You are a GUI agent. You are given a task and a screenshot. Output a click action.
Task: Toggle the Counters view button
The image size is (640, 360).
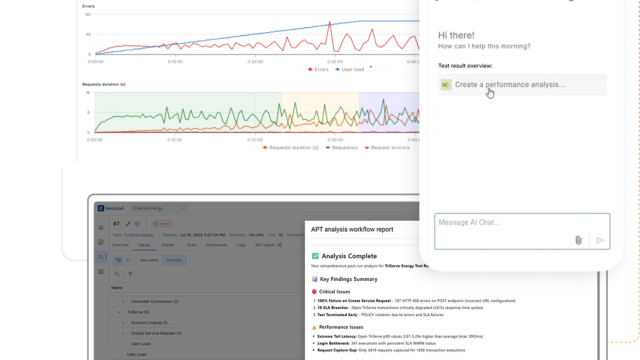(x=174, y=260)
